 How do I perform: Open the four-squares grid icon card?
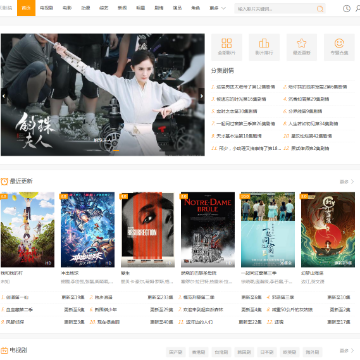point(227,47)
